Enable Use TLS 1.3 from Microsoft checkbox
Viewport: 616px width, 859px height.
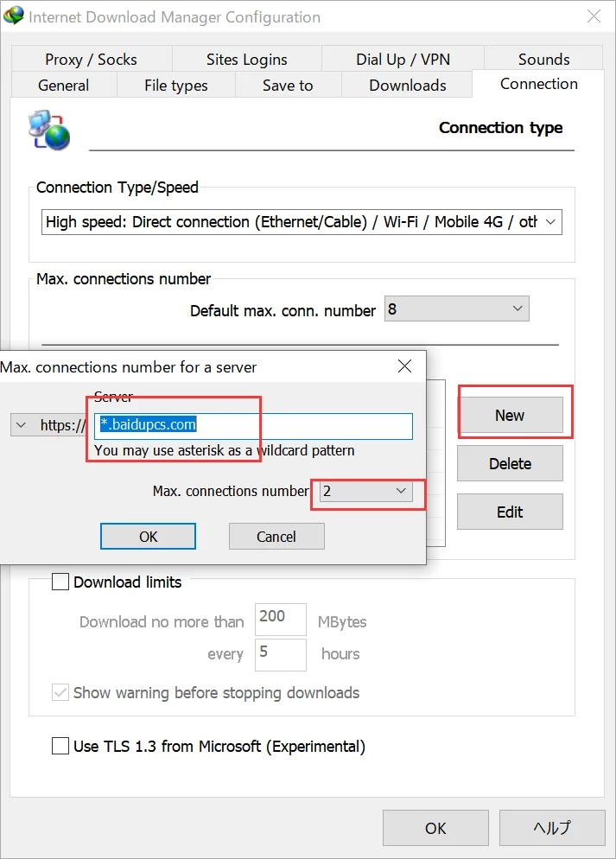coord(60,746)
